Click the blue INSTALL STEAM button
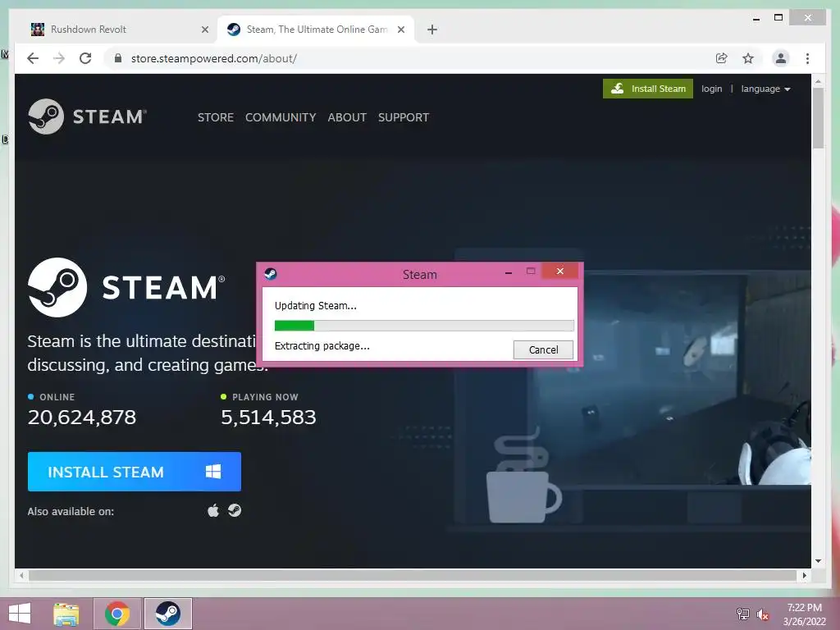Viewport: 840px width, 630px height. coord(135,472)
